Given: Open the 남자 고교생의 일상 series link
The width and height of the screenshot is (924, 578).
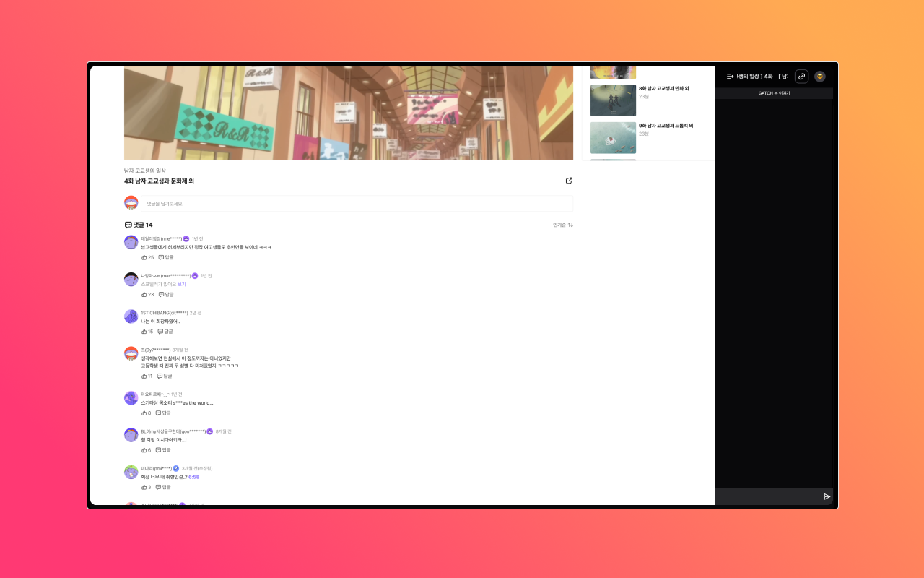Looking at the screenshot, I should pyautogui.click(x=145, y=171).
